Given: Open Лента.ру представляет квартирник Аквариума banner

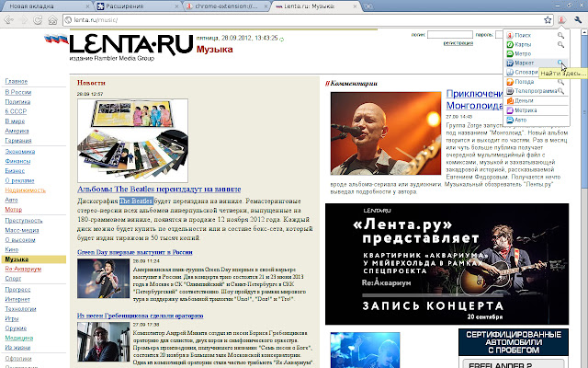Looking at the screenshot, I should click(x=447, y=264).
